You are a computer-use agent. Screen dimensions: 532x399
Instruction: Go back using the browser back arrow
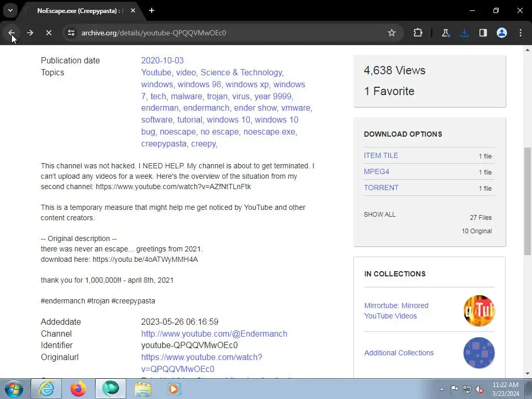click(x=11, y=33)
